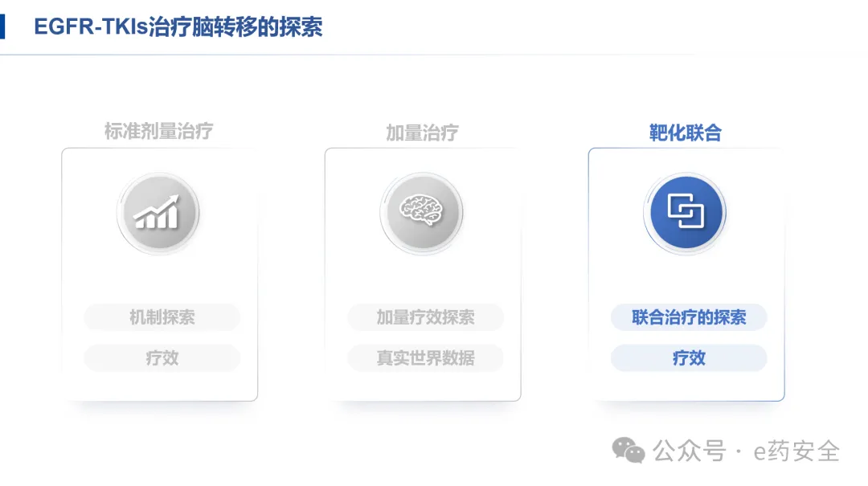Click the blue accent bar beside title
Image resolution: width=868 pixels, height=486 pixels.
click(x=2, y=26)
